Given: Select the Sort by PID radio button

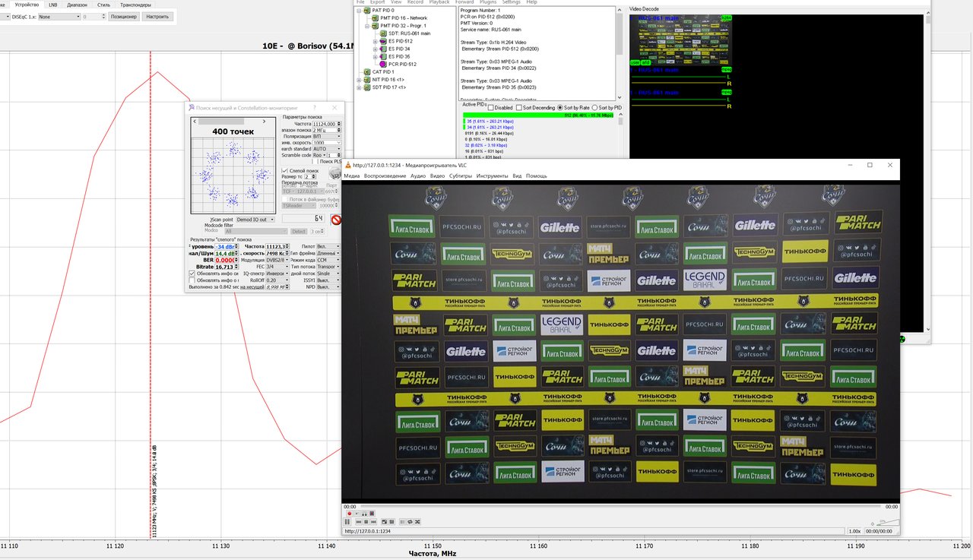Looking at the screenshot, I should click(594, 108).
